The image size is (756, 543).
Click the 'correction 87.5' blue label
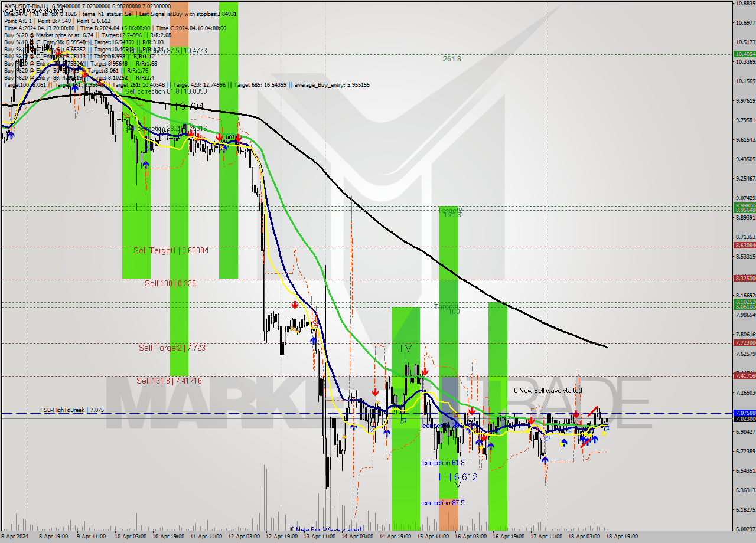click(443, 503)
